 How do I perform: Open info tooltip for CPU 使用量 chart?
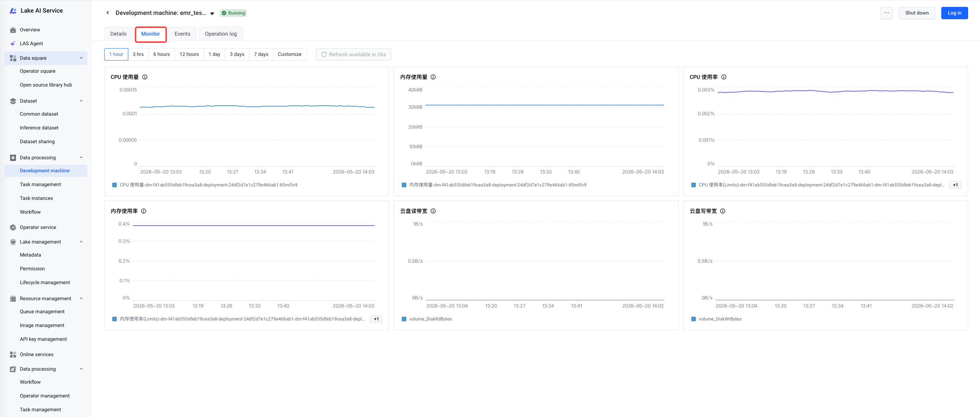tap(145, 77)
